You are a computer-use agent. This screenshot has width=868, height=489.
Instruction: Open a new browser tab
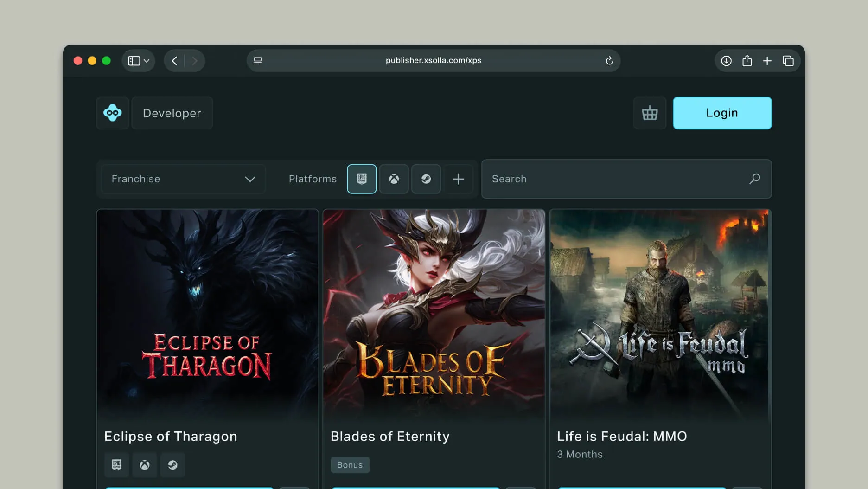click(767, 61)
